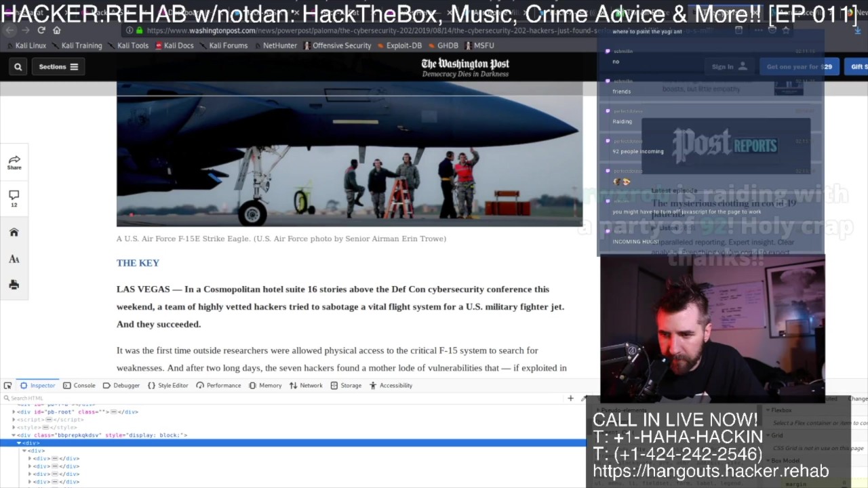Open the MSFU bookmark
Screen dimensions: 868x488
coord(479,45)
